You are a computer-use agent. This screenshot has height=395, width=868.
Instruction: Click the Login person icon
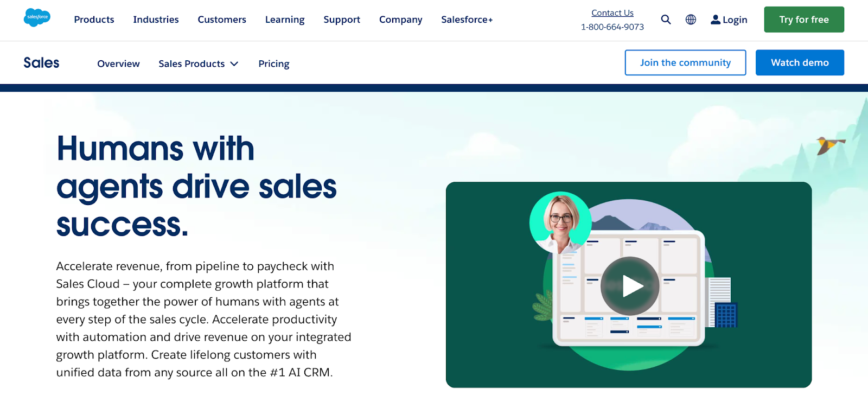click(716, 20)
